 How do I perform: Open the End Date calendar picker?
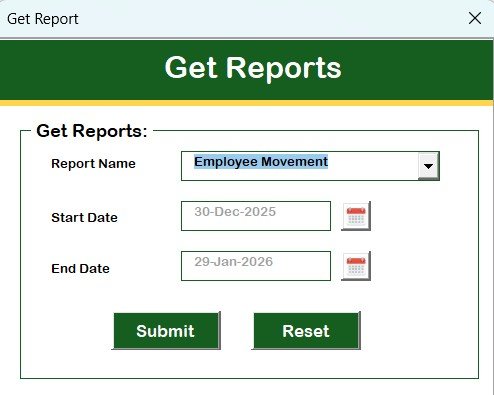356,266
